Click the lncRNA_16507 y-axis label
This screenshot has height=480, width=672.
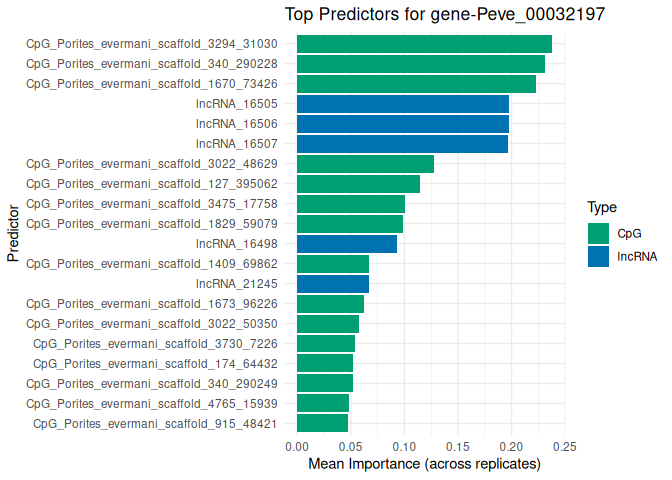(237, 144)
